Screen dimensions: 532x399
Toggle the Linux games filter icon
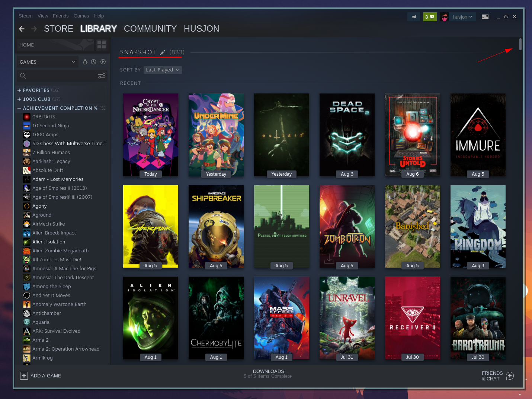[85, 62]
